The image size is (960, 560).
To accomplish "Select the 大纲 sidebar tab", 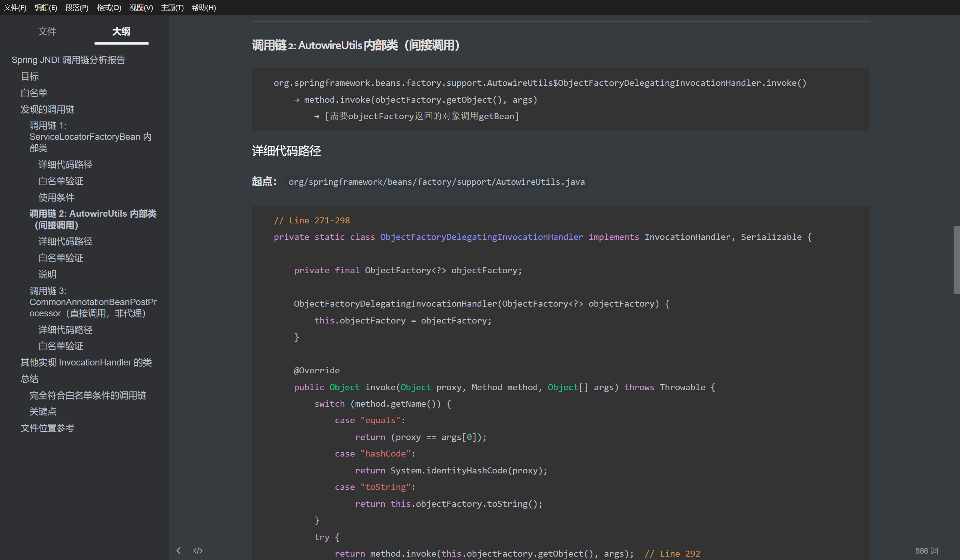I will click(x=121, y=31).
